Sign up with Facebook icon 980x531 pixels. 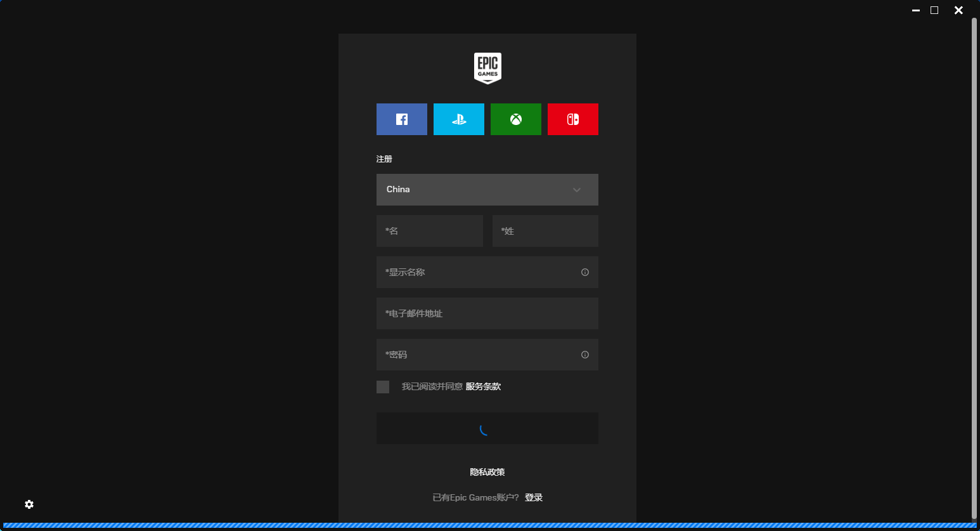tap(401, 119)
